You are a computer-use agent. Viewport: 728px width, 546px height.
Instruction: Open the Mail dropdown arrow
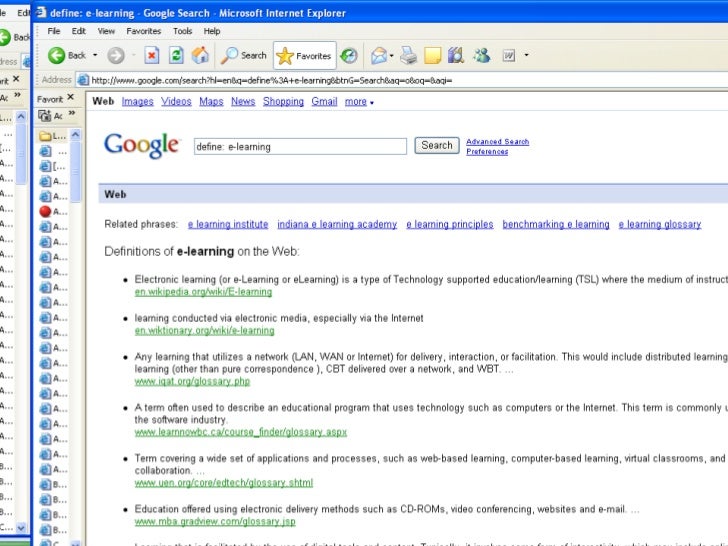(x=392, y=56)
